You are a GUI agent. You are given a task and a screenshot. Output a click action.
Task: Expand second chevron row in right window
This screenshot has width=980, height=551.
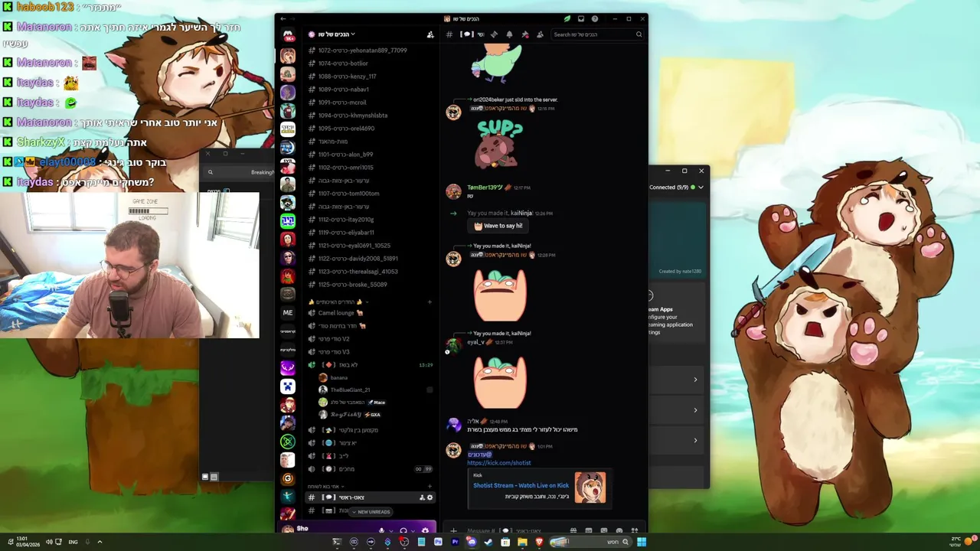click(695, 410)
